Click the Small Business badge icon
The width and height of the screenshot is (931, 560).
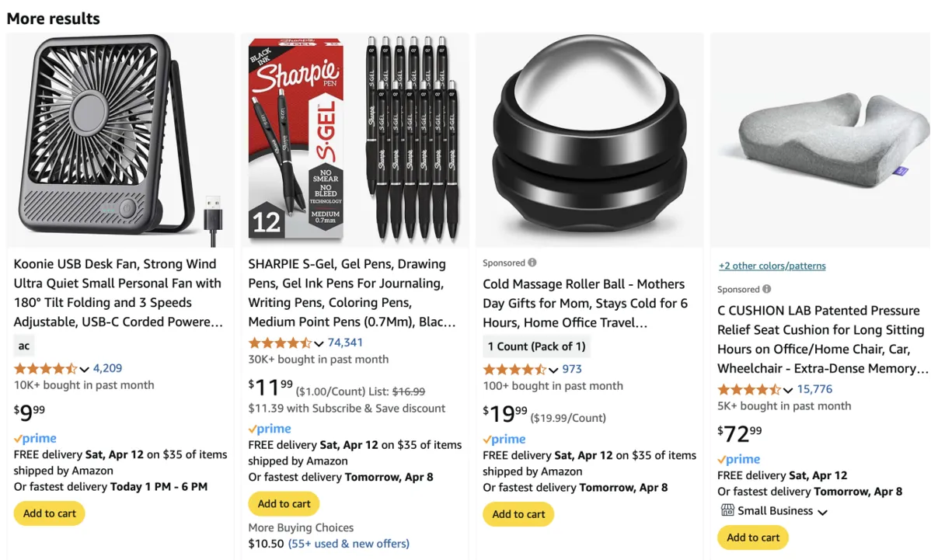(727, 510)
